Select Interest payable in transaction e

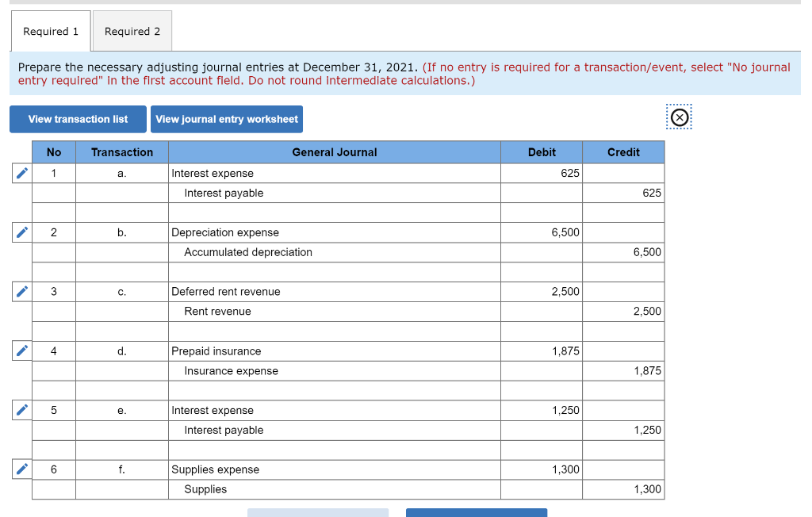pos(335,430)
